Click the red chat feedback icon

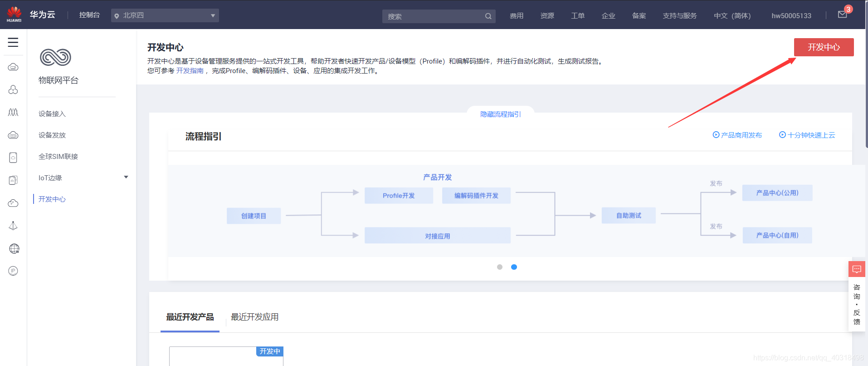point(857,269)
